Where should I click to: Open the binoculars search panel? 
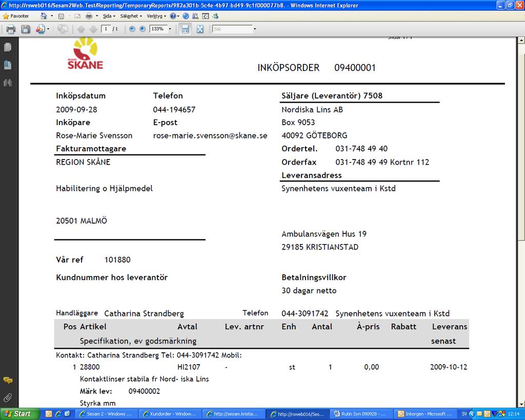(x=8, y=83)
